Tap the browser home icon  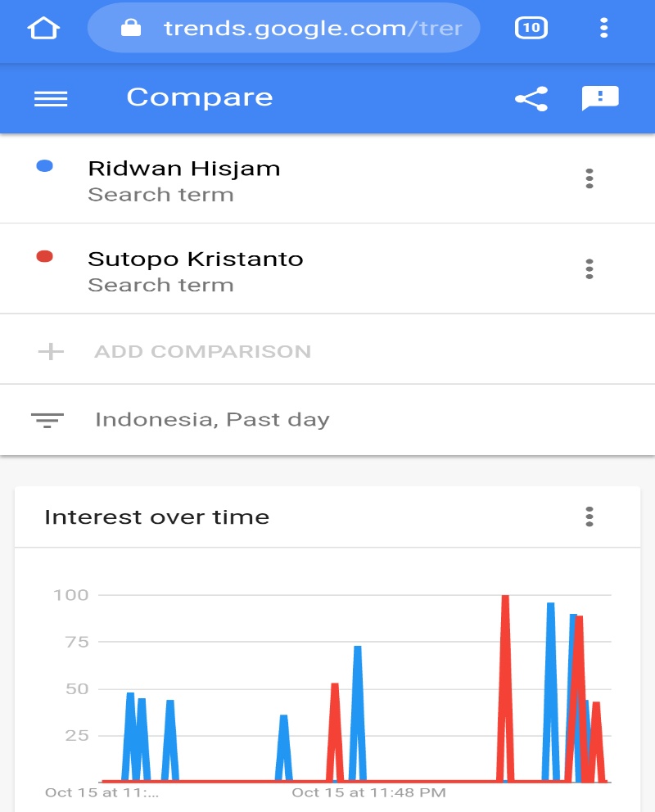pos(43,29)
